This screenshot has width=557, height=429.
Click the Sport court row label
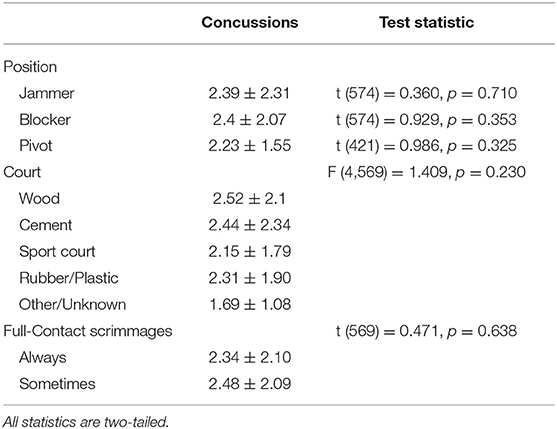point(57,251)
